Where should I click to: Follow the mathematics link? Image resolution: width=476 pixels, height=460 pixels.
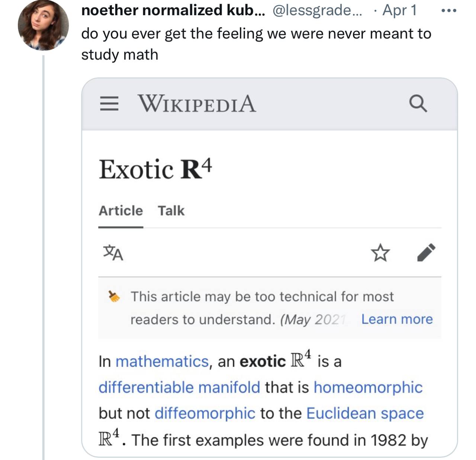(x=162, y=362)
